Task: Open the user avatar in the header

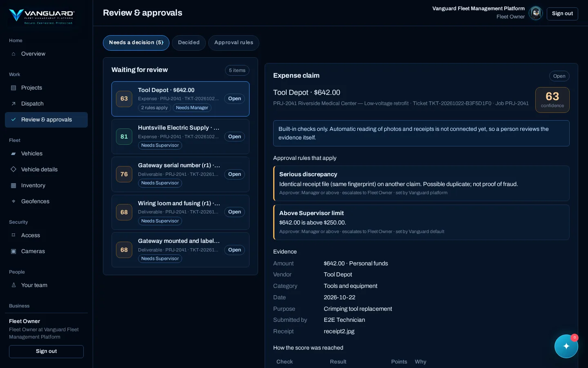Action: point(536,13)
